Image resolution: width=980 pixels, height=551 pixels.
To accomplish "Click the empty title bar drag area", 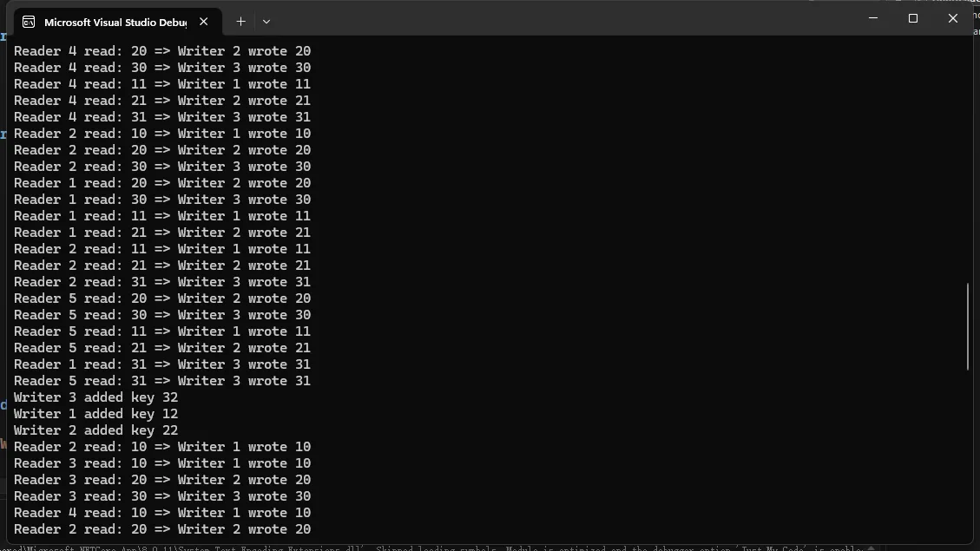I will 564,18.
